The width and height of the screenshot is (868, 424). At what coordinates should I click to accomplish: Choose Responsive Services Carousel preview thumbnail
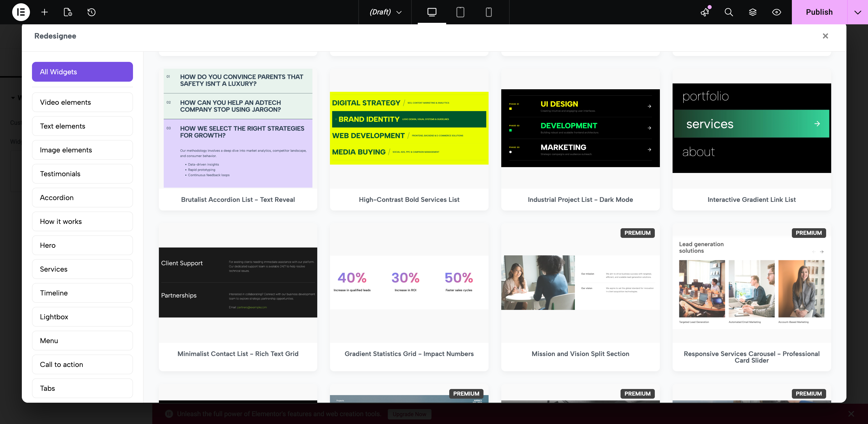[752, 283]
